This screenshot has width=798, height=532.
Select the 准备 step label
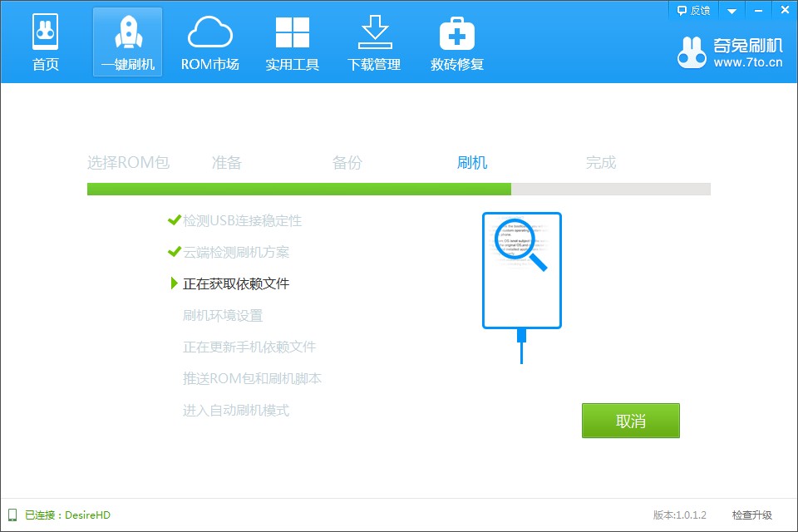pyautogui.click(x=226, y=162)
